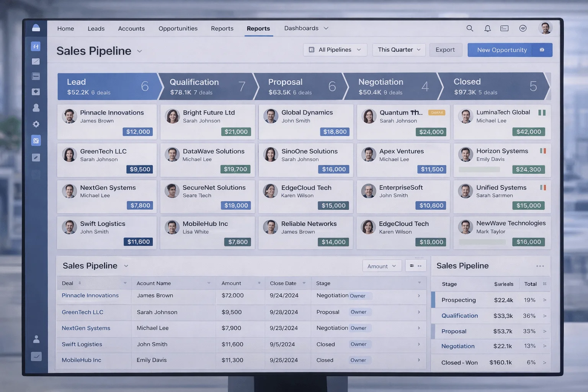Viewport: 588px width, 392px height.
Task: Open the Amount sort dropdown
Action: coord(382,266)
